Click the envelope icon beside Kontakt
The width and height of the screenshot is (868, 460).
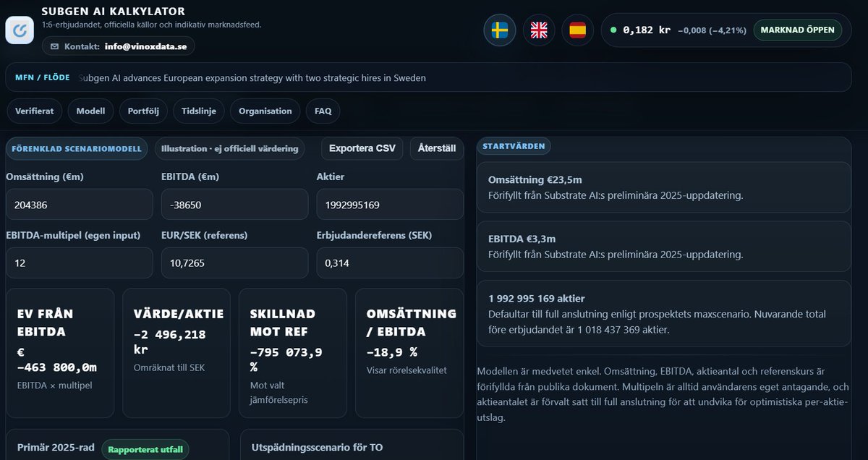point(55,46)
